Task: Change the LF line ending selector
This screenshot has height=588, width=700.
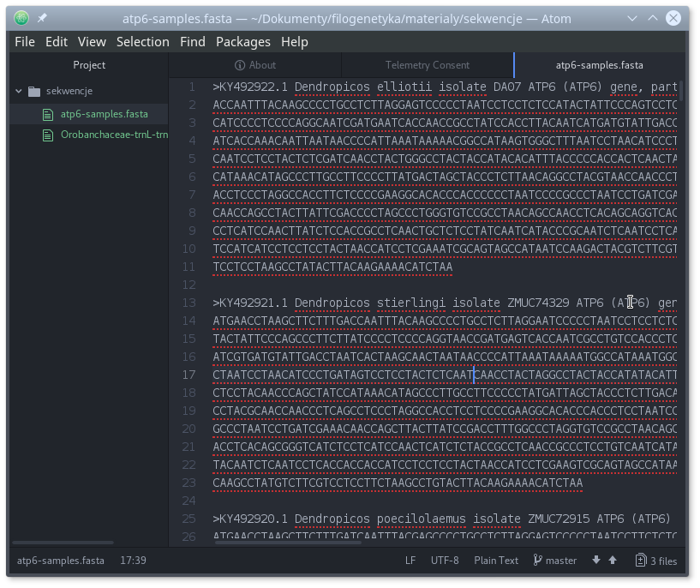Action: point(410,561)
